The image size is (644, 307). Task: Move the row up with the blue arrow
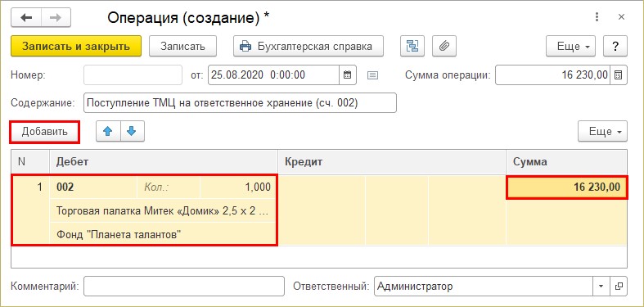[108, 132]
